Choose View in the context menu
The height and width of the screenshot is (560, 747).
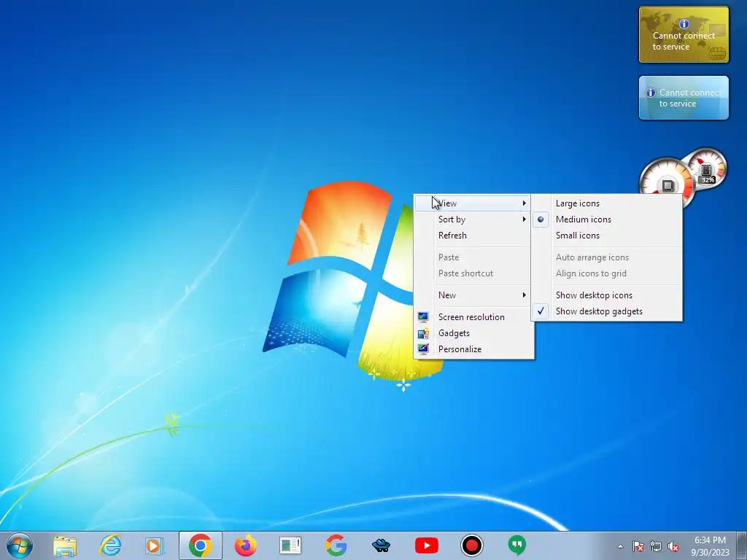point(473,203)
